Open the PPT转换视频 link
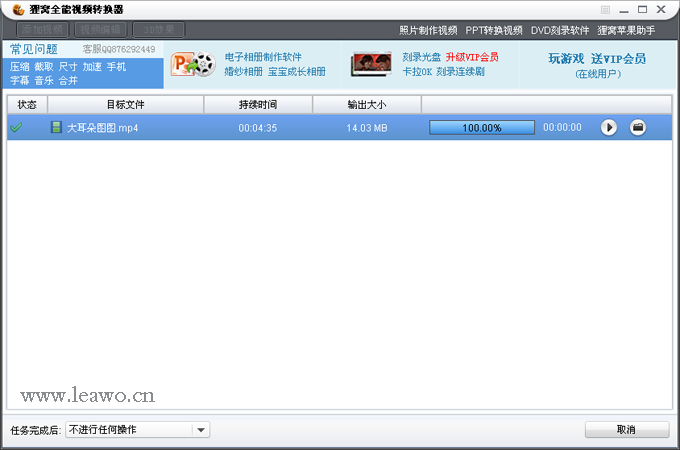Viewport: 680px width, 450px height. (x=494, y=30)
